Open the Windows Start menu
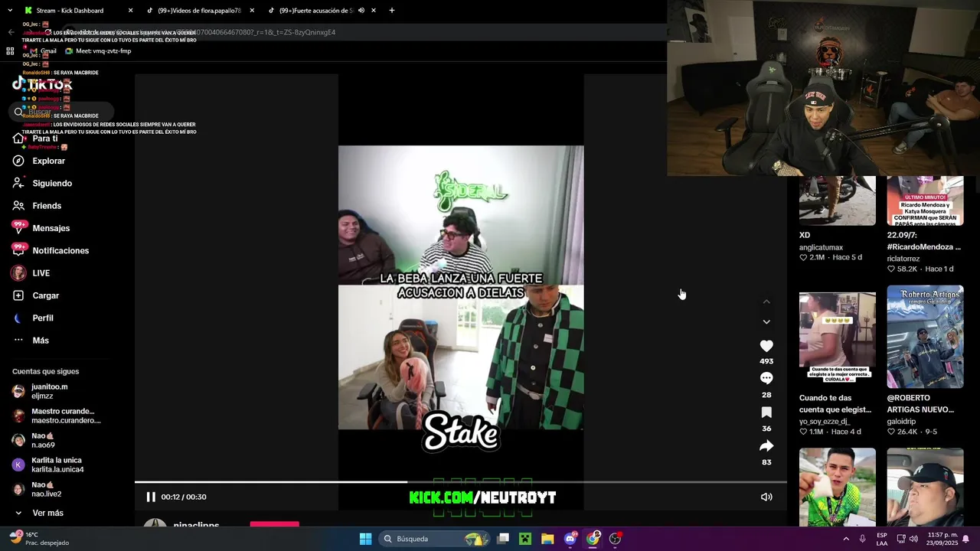Viewport: 980px width, 551px height. [365, 539]
